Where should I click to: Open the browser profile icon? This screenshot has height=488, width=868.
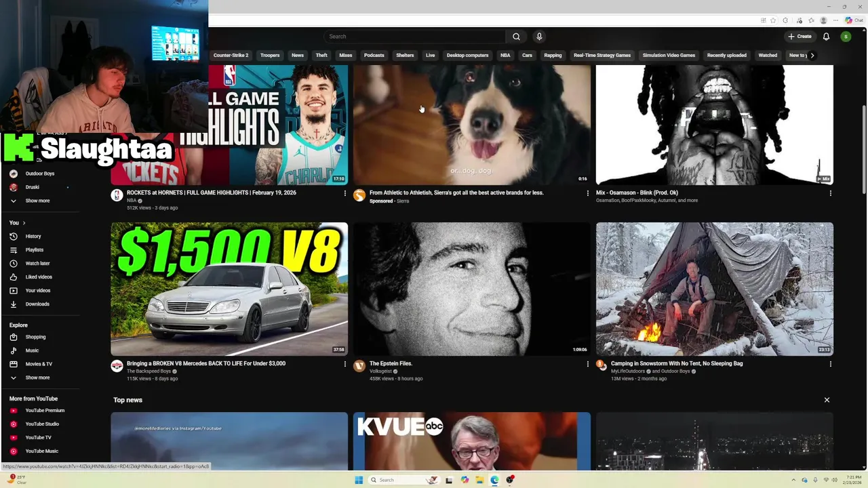(823, 21)
